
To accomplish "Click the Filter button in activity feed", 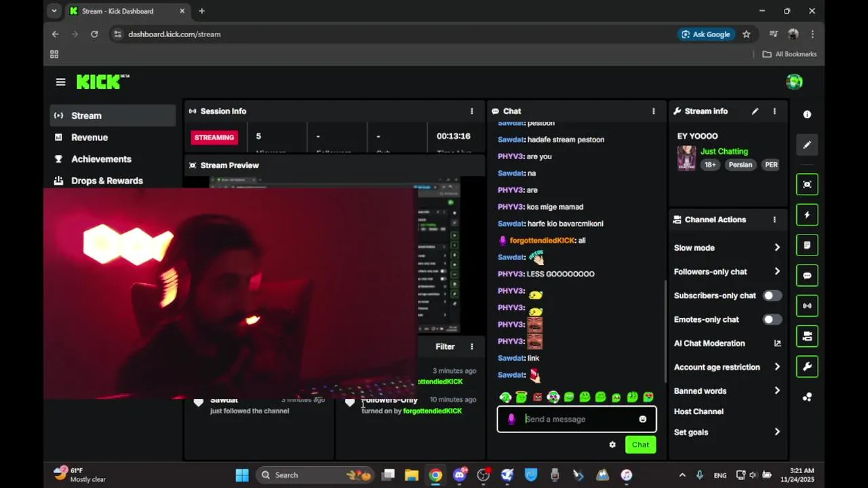I will 445,346.
